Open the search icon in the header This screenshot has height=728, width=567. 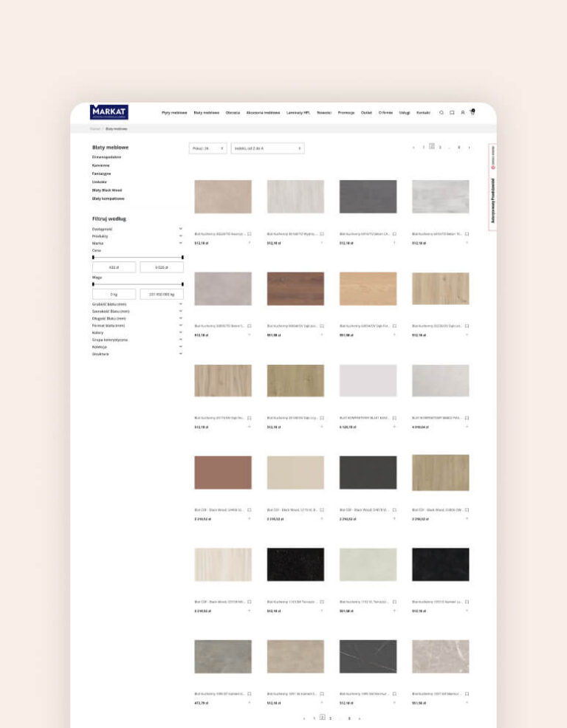[x=441, y=113]
